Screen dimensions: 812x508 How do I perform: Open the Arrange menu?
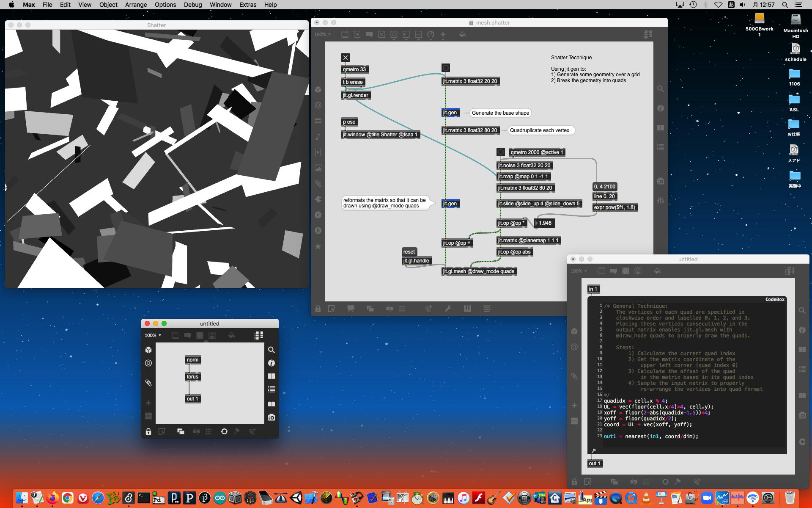pos(136,5)
